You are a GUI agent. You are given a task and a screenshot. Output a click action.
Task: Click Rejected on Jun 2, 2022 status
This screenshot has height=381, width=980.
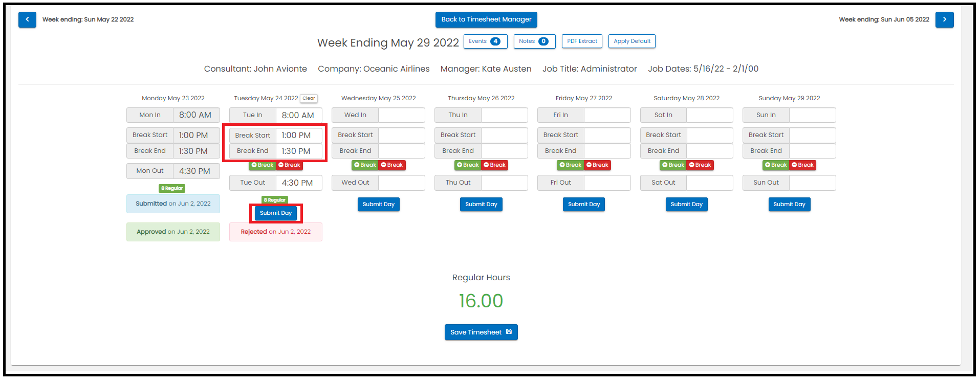[x=276, y=232]
